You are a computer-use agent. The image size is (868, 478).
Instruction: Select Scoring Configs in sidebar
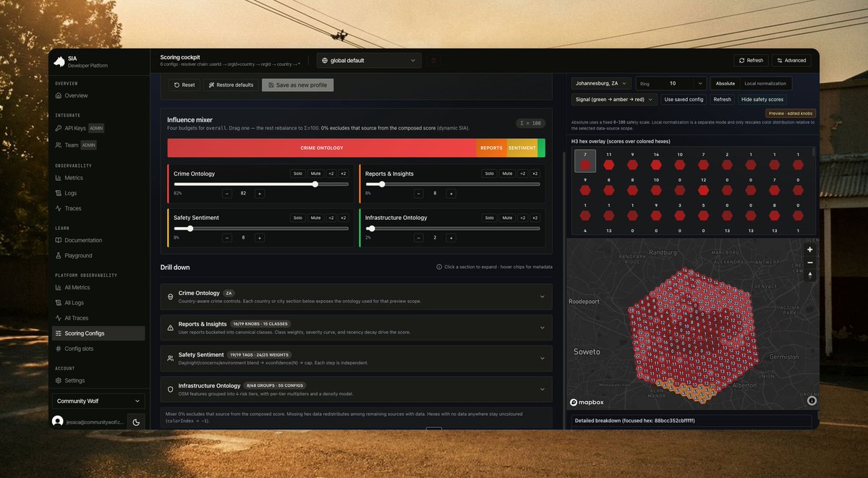pyautogui.click(x=97, y=333)
